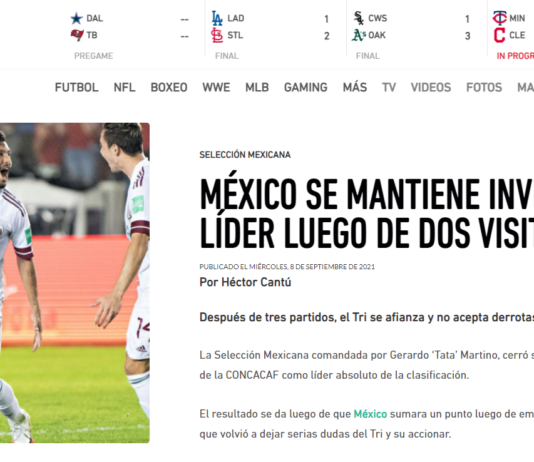Open the Mexico players celebration photo
Screen dimensions: 534x462
[75, 283]
